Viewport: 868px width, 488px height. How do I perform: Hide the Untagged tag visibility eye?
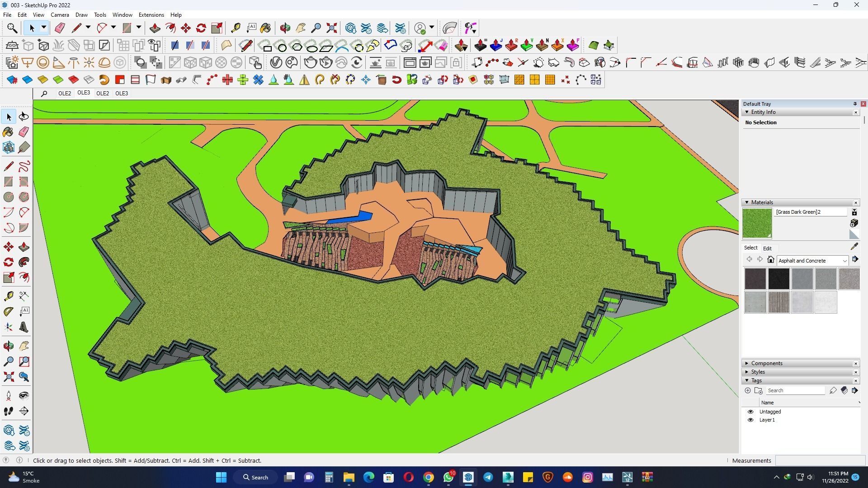point(750,412)
